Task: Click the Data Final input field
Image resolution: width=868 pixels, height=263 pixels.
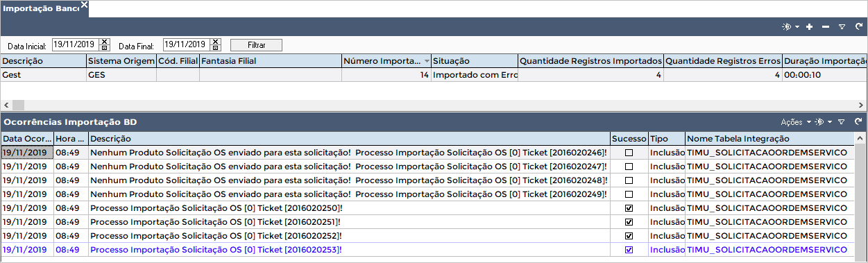Action: (x=187, y=44)
